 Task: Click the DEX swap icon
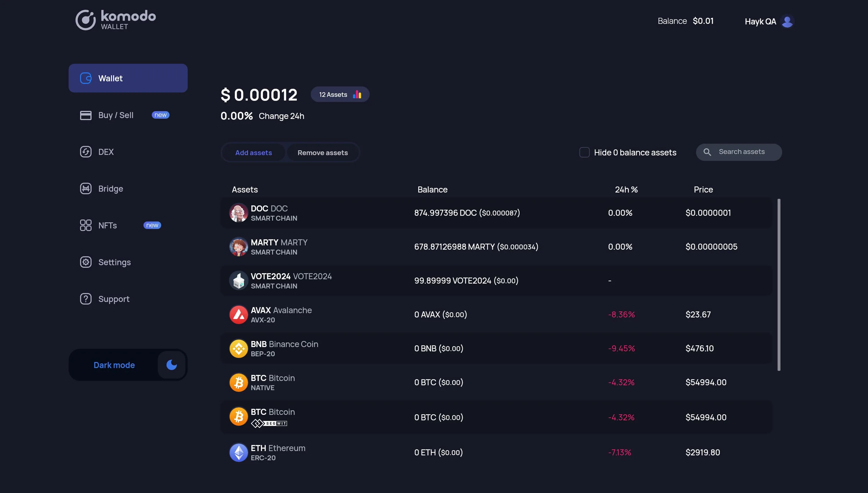pos(86,152)
